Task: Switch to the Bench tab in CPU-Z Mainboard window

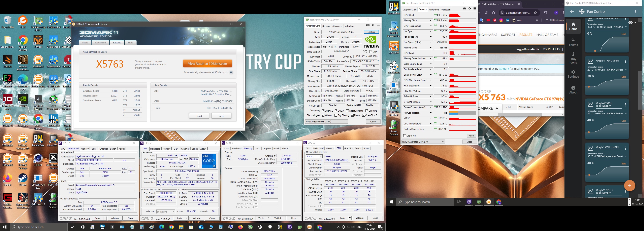Action: (x=113, y=149)
